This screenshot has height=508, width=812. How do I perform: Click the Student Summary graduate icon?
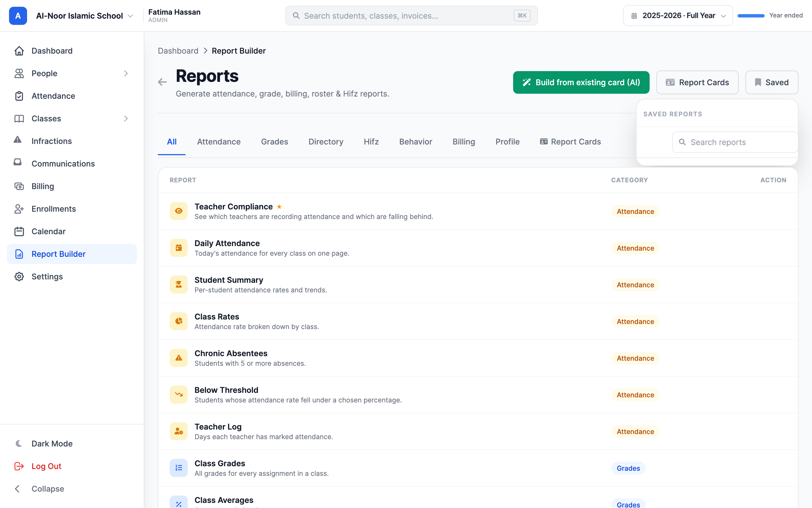tap(178, 284)
